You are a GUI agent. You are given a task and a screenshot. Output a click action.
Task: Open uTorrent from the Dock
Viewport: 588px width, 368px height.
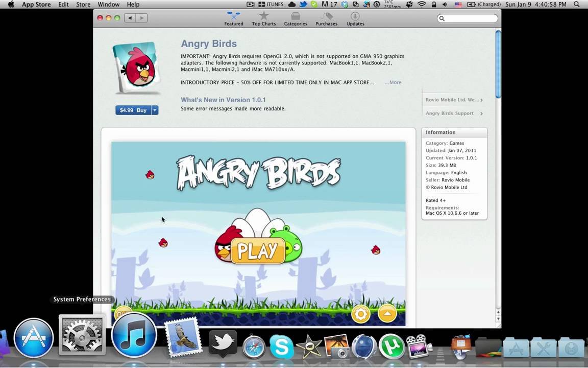[x=391, y=346]
